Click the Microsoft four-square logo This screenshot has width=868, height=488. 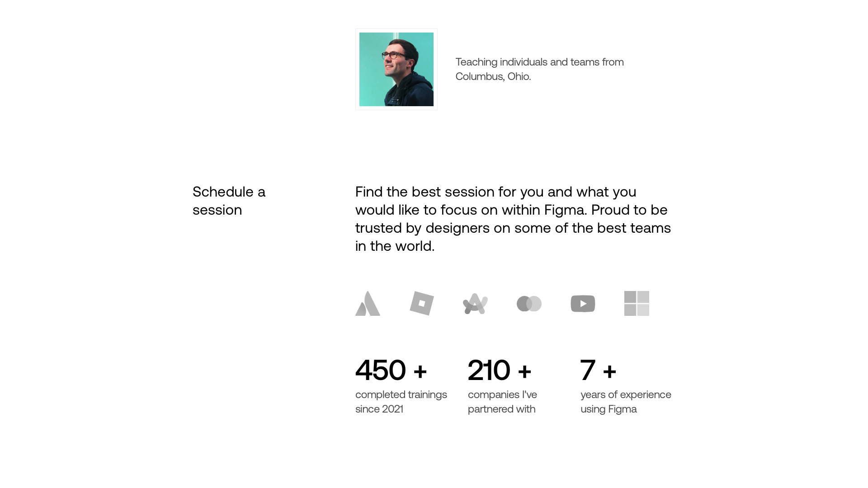(x=637, y=303)
